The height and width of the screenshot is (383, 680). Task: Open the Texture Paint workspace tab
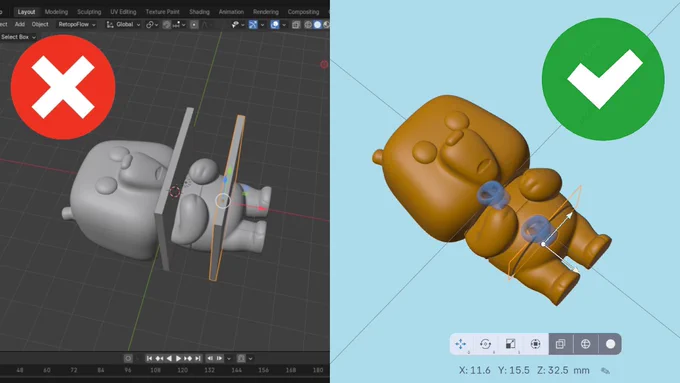[163, 12]
